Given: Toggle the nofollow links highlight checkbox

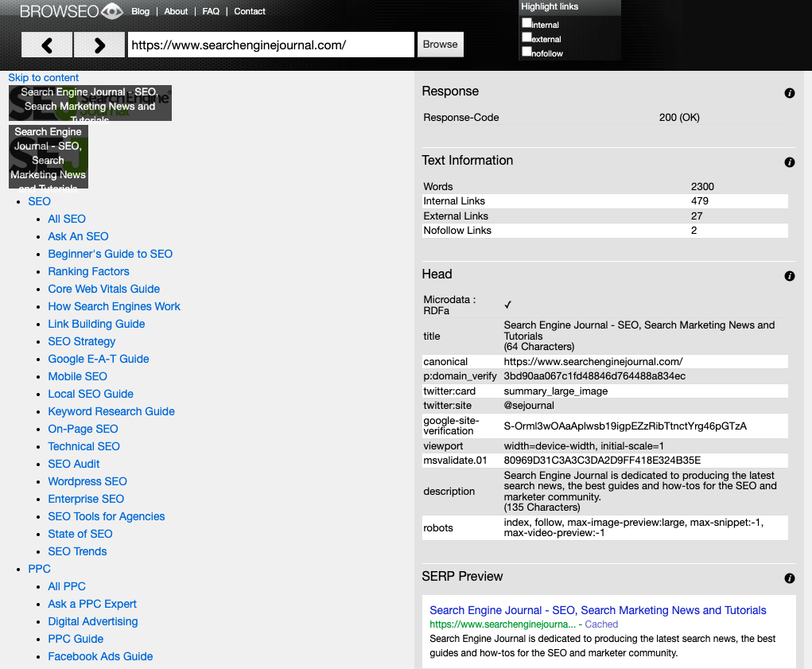Looking at the screenshot, I should click(x=526, y=52).
